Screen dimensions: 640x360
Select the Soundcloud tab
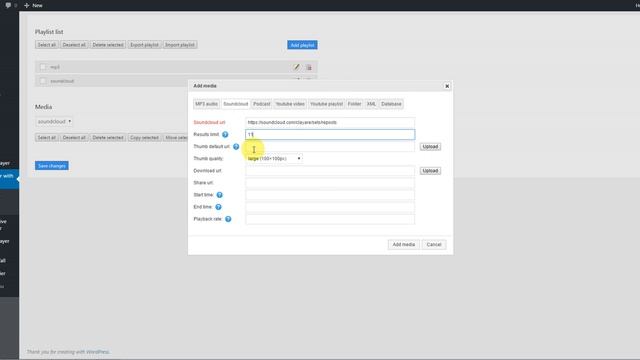pyautogui.click(x=236, y=104)
